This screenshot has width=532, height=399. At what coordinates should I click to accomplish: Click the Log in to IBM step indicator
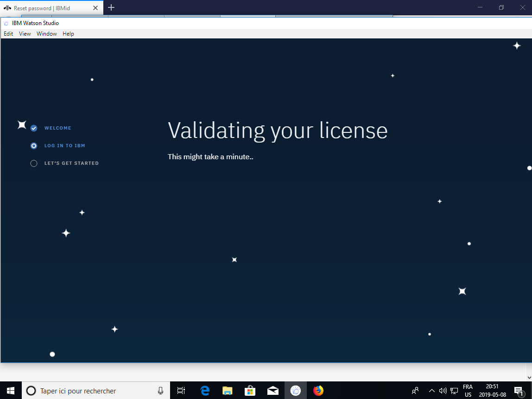[x=33, y=146]
